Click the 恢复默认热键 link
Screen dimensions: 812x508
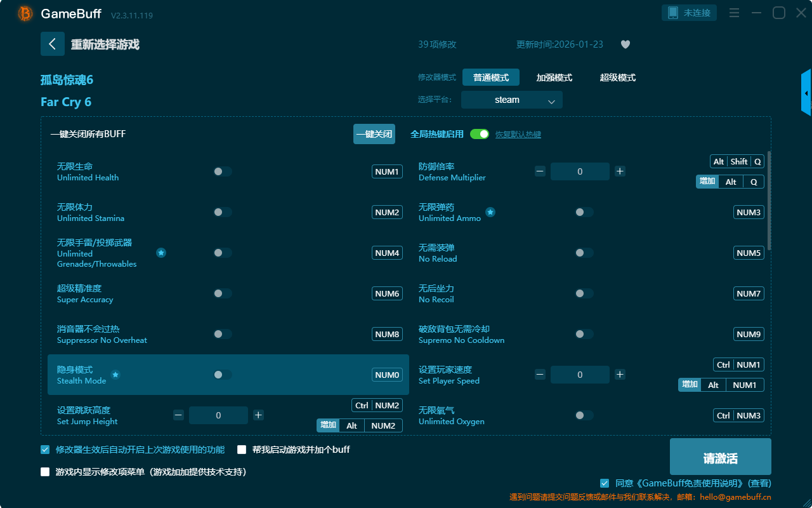point(518,135)
